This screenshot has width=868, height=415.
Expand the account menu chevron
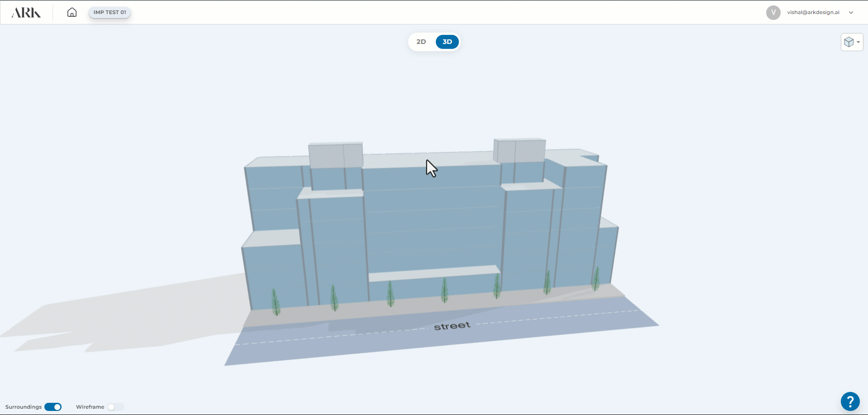[x=851, y=13]
